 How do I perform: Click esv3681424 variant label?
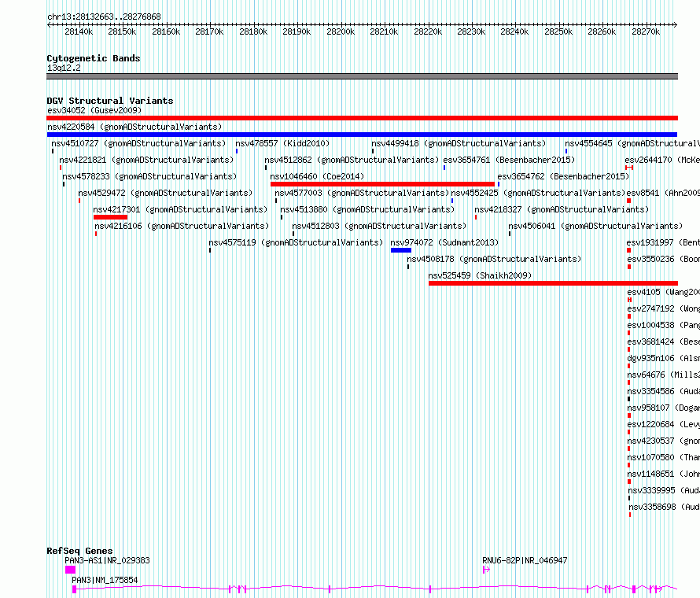(663, 341)
